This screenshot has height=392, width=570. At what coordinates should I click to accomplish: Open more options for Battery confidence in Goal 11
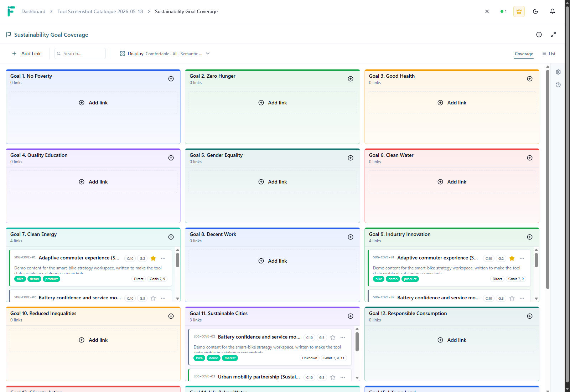coord(343,337)
